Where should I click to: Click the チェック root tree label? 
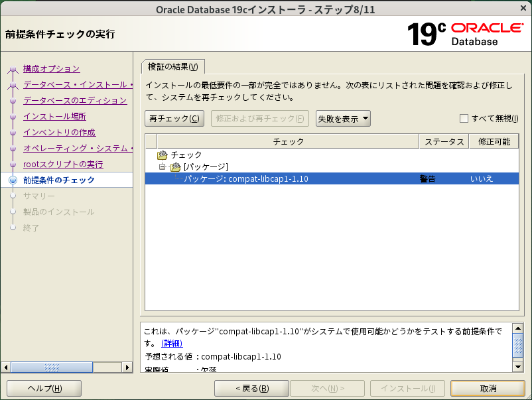tap(186, 155)
